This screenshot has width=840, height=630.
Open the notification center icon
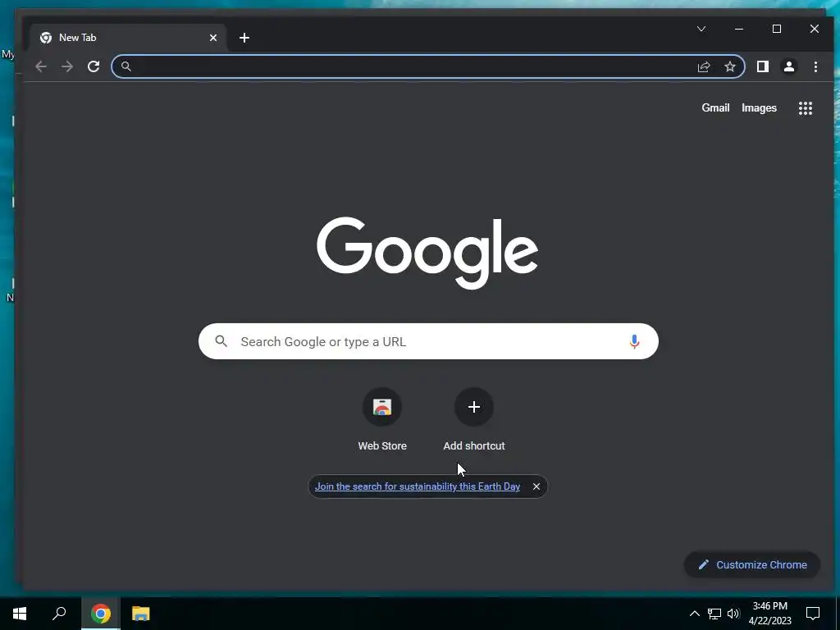pyautogui.click(x=813, y=614)
